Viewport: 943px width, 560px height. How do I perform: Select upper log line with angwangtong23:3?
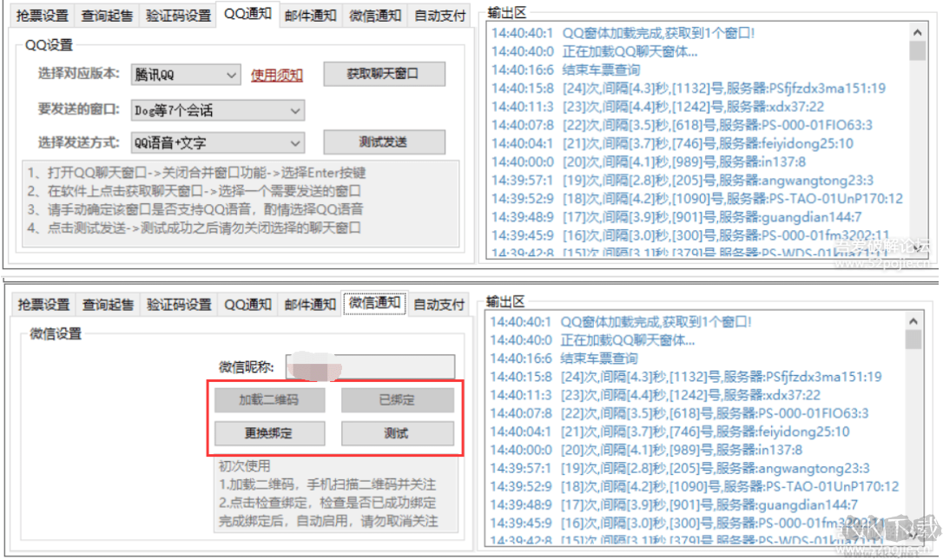pyautogui.click(x=683, y=181)
